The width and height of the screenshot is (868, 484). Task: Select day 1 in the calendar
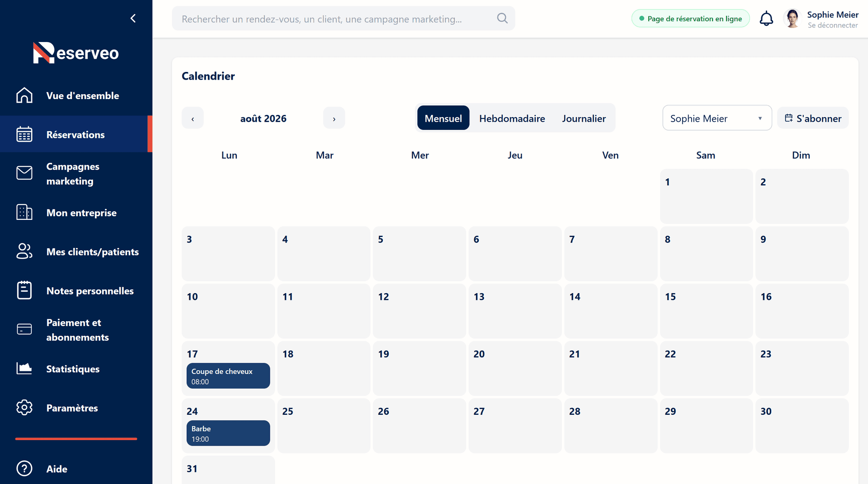coord(706,196)
